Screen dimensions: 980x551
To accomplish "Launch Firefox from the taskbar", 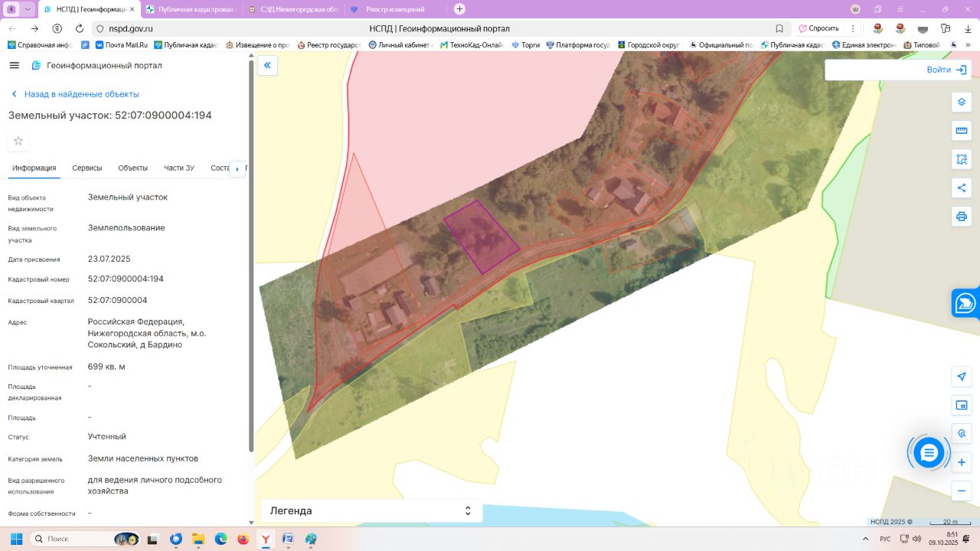I will pyautogui.click(x=243, y=539).
